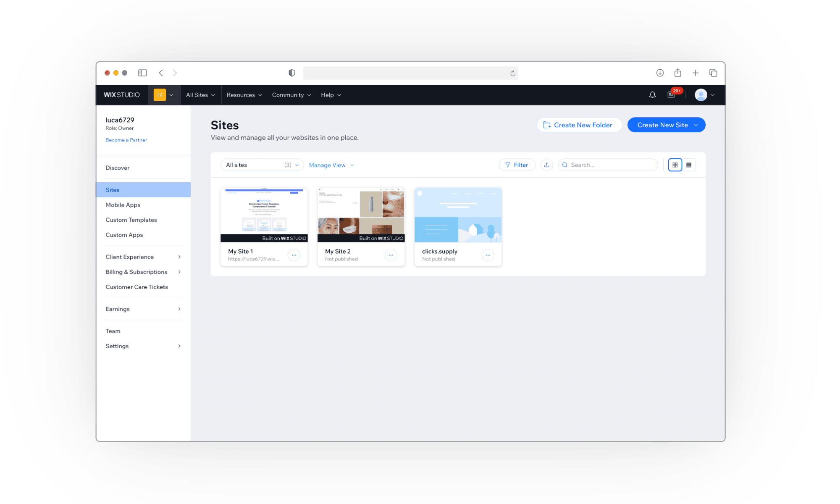This screenshot has width=840, height=504.
Task: Switch to list view layout
Action: point(689,165)
